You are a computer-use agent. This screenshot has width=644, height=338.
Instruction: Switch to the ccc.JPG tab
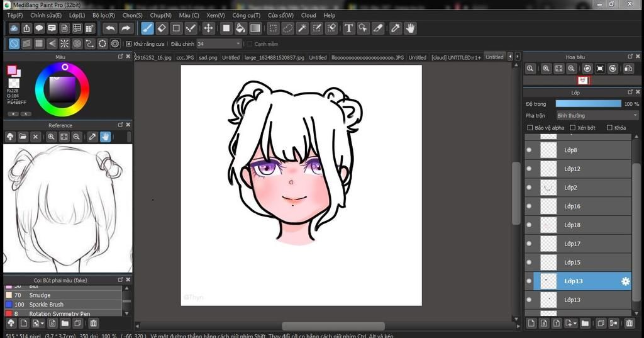185,57
